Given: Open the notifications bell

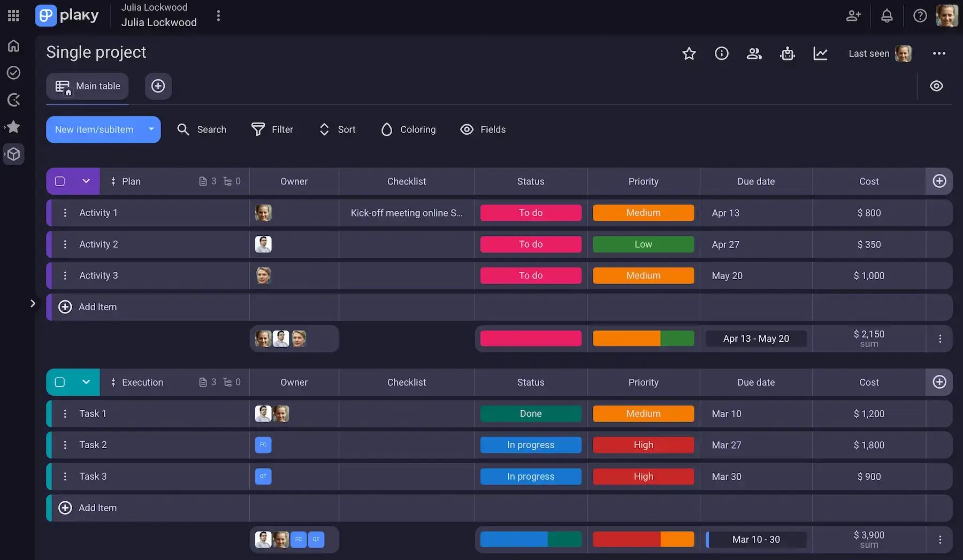Looking at the screenshot, I should click(887, 16).
